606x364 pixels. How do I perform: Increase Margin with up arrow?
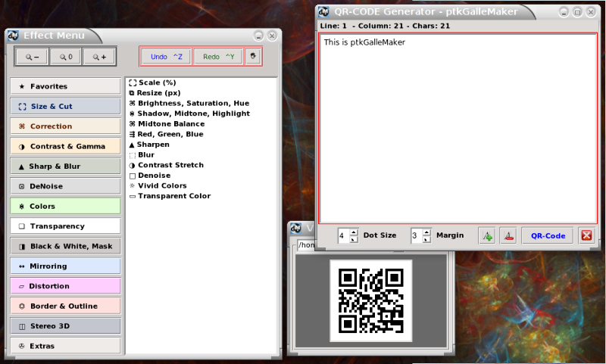(x=426, y=232)
